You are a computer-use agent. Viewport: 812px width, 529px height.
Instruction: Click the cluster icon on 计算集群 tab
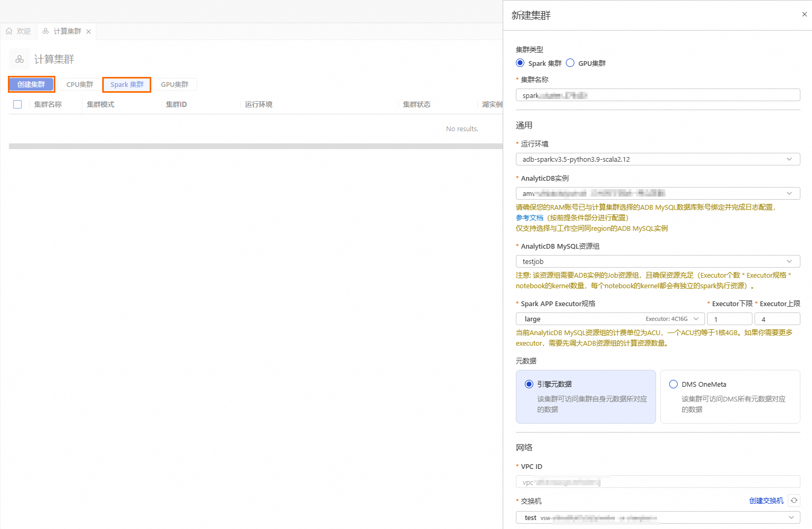coord(46,31)
